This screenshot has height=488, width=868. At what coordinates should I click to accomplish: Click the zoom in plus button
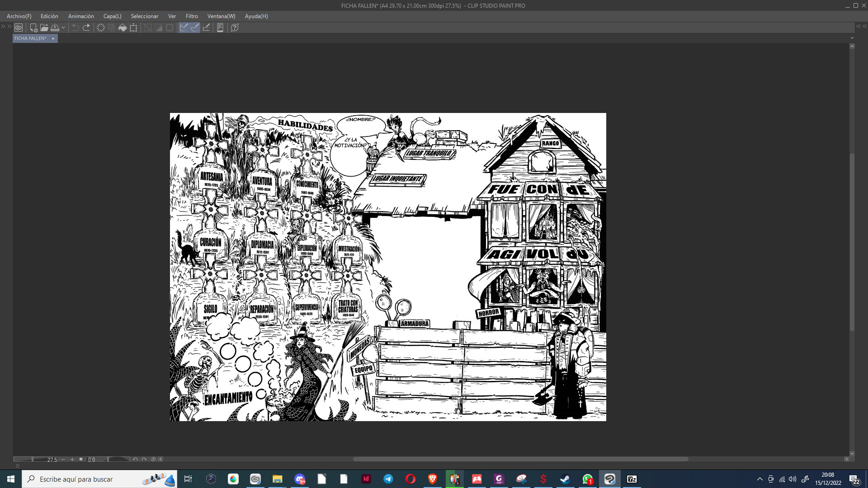(x=72, y=460)
